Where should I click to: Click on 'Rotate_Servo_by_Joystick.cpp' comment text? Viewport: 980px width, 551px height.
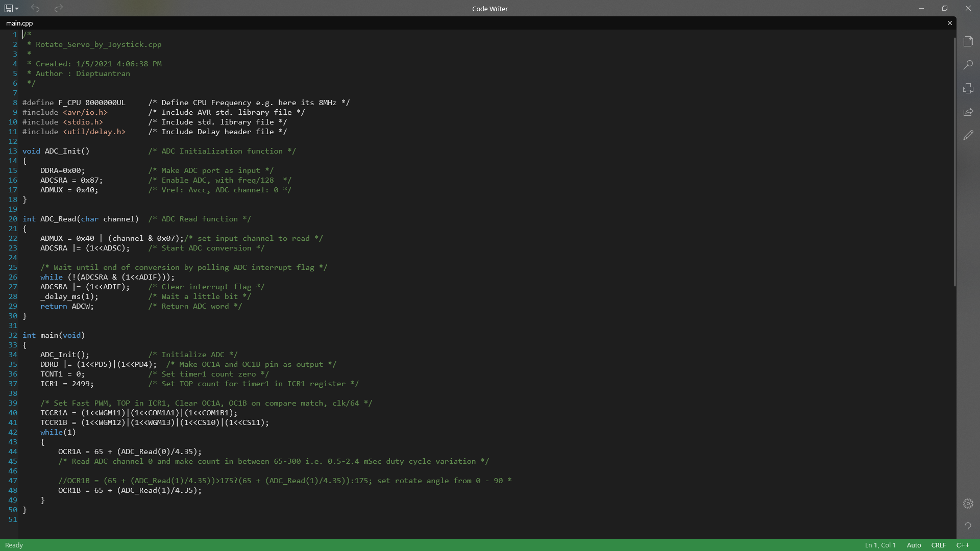(x=99, y=44)
